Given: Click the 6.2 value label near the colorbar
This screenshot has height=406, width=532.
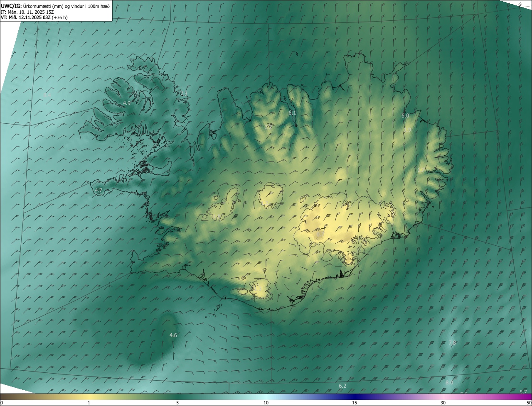Looking at the screenshot, I should click(342, 386).
